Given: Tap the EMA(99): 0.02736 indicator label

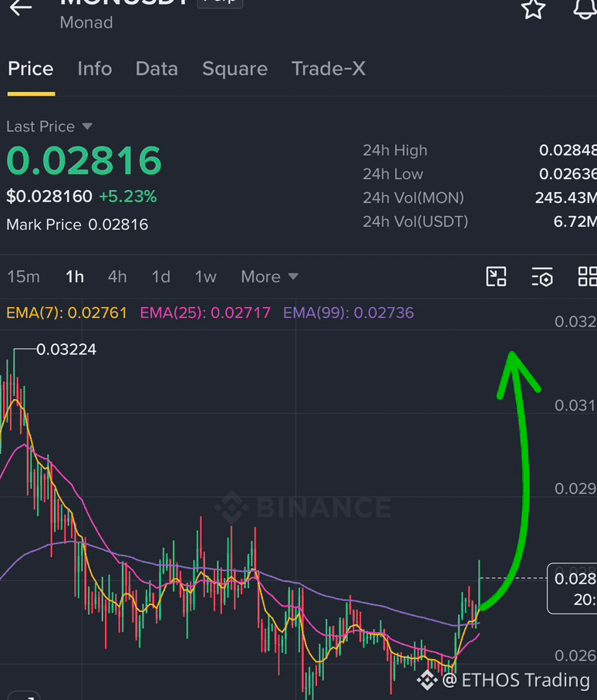Looking at the screenshot, I should click(x=349, y=313).
